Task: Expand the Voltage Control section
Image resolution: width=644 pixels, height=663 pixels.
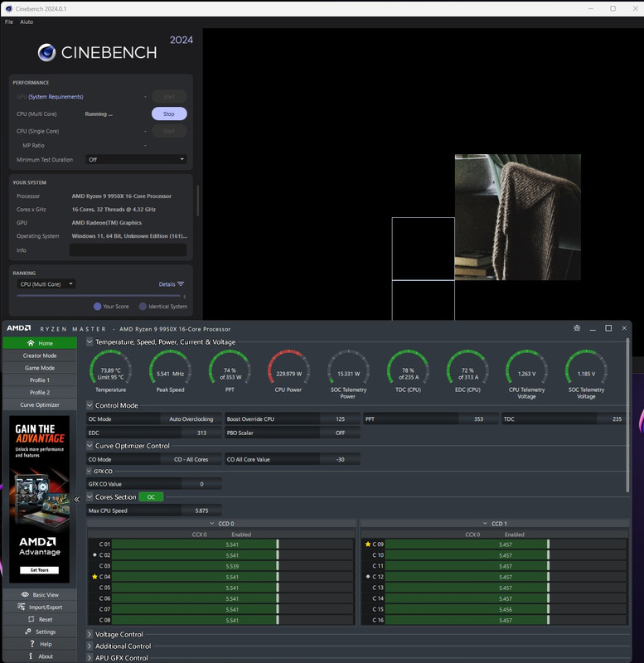Action: (x=90, y=634)
